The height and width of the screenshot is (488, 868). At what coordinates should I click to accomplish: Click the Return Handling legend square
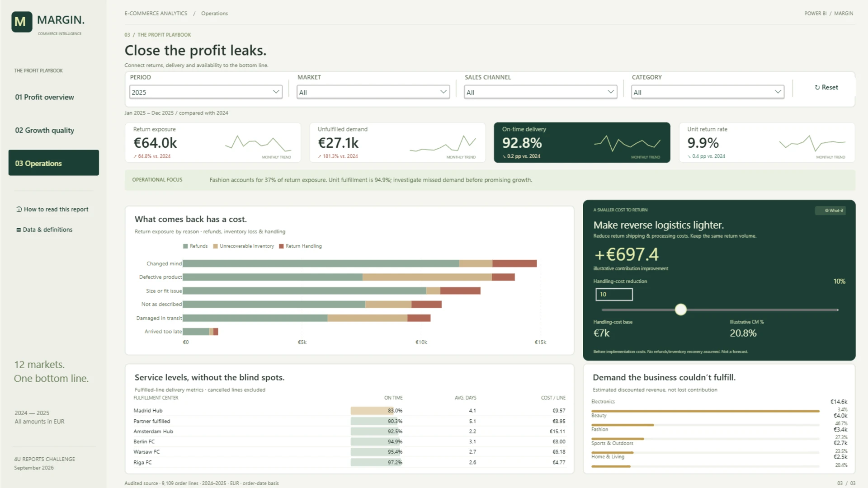click(x=281, y=246)
